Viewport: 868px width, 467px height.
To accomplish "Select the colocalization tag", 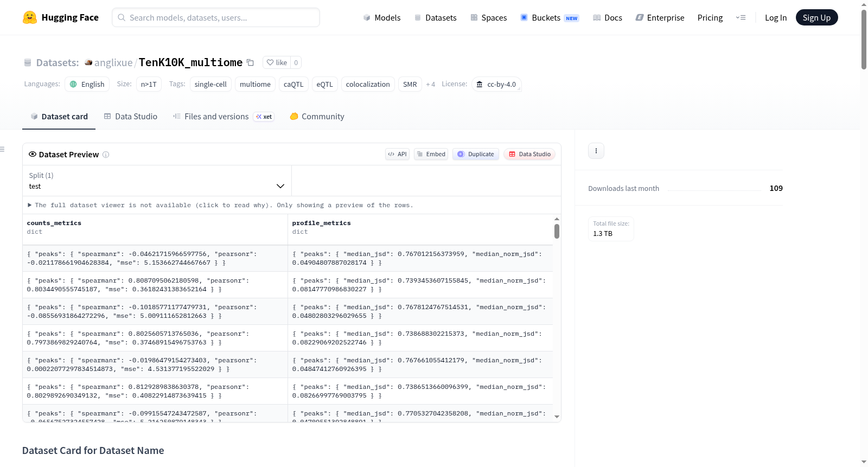I will click(x=368, y=84).
